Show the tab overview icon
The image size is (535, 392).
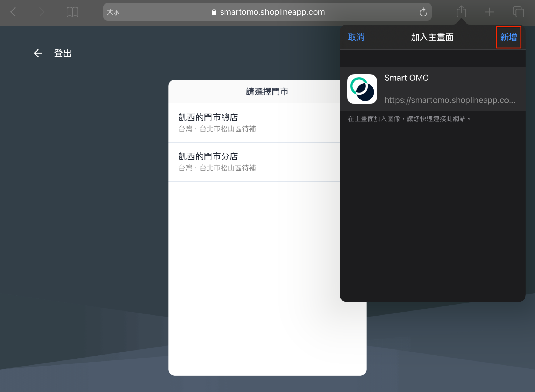[518, 12]
